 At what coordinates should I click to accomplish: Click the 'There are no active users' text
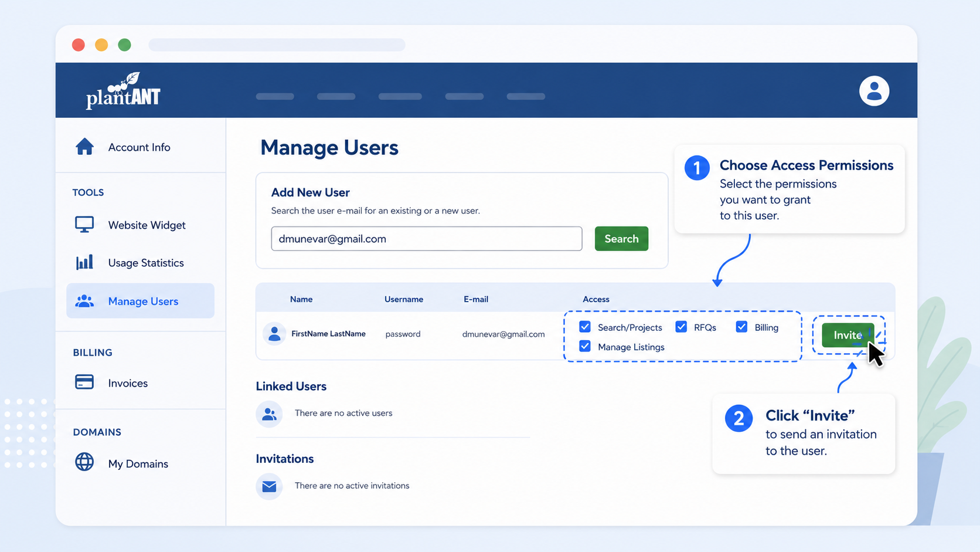[x=343, y=413]
